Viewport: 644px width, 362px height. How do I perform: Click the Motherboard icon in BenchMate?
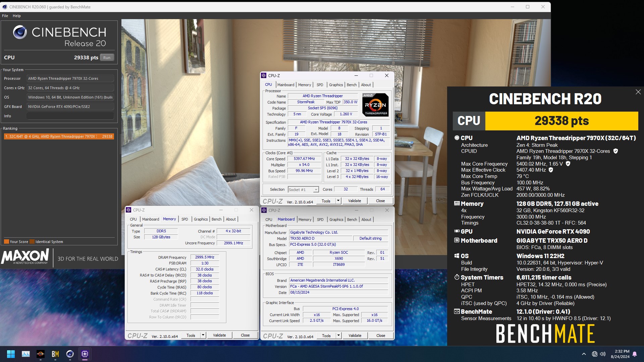(x=457, y=240)
